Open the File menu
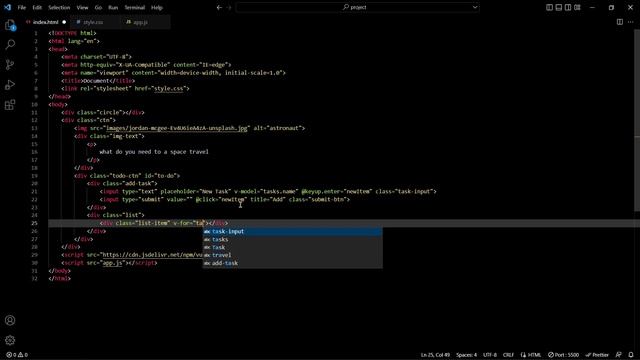The height and width of the screenshot is (360, 640). (22, 7)
